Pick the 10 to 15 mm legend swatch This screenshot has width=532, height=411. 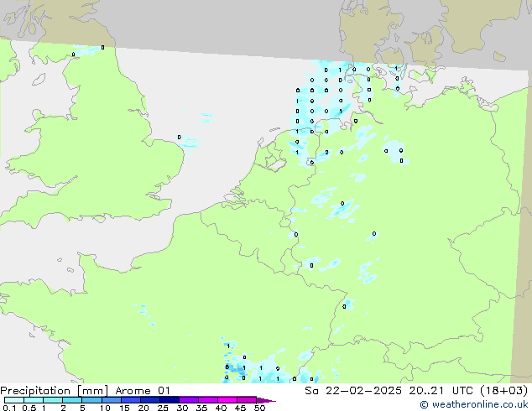point(111,400)
